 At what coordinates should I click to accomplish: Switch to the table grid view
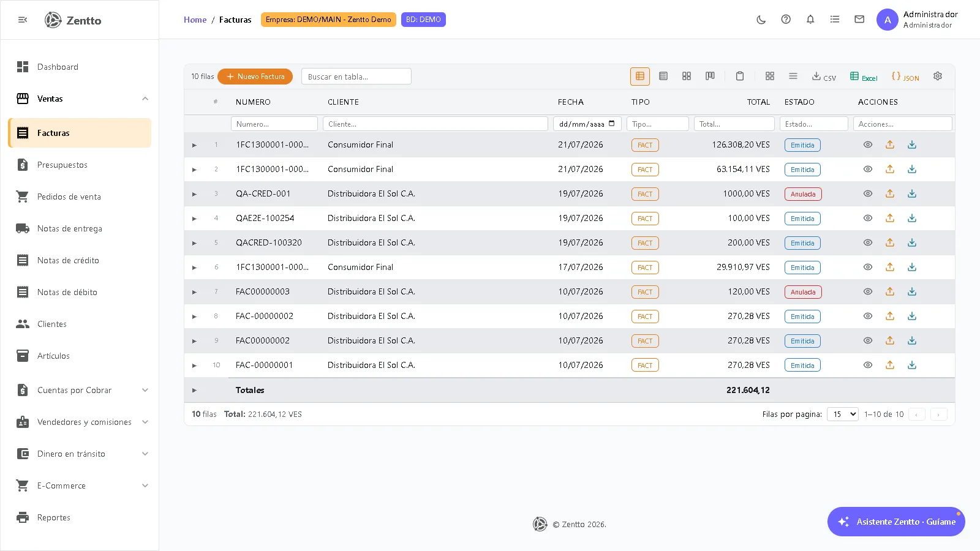pos(640,77)
